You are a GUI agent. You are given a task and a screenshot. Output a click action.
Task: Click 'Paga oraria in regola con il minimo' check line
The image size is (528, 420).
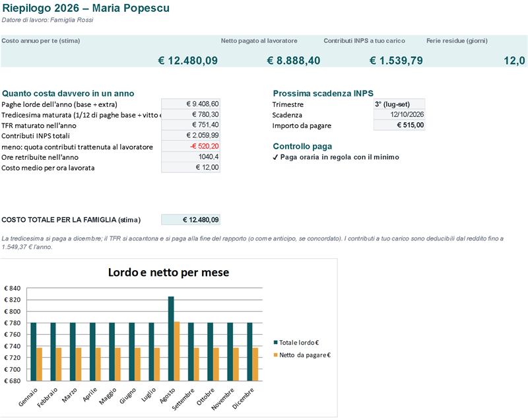coord(336,157)
